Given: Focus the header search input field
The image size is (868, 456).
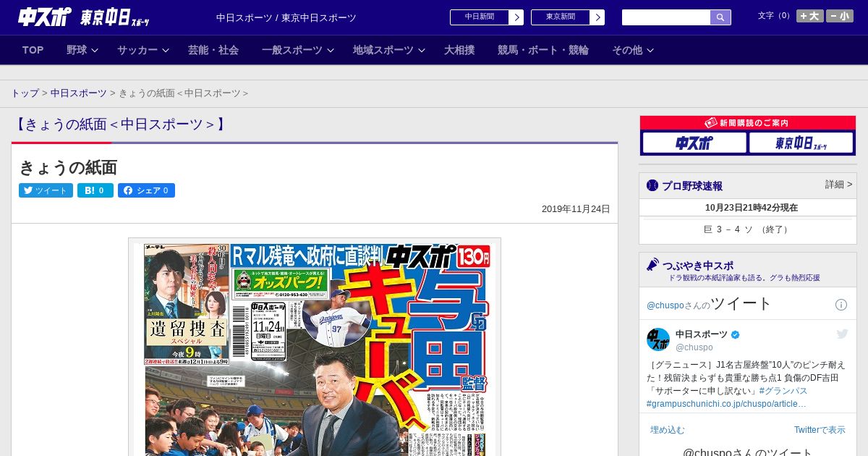Looking at the screenshot, I should coord(666,17).
